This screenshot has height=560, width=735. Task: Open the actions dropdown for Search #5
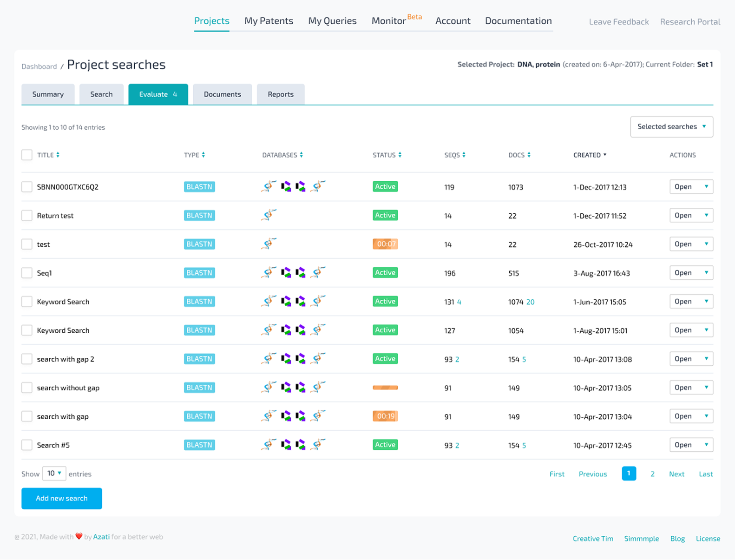(691, 445)
